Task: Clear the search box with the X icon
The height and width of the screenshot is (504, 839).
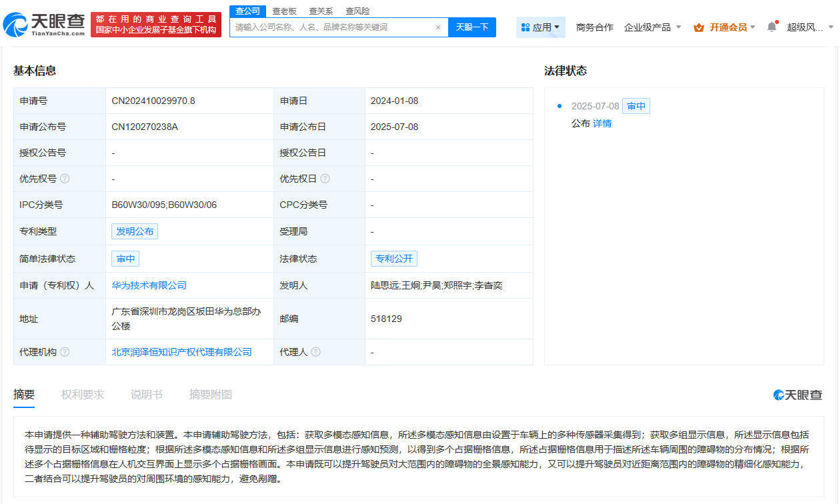Action: pyautogui.click(x=438, y=27)
